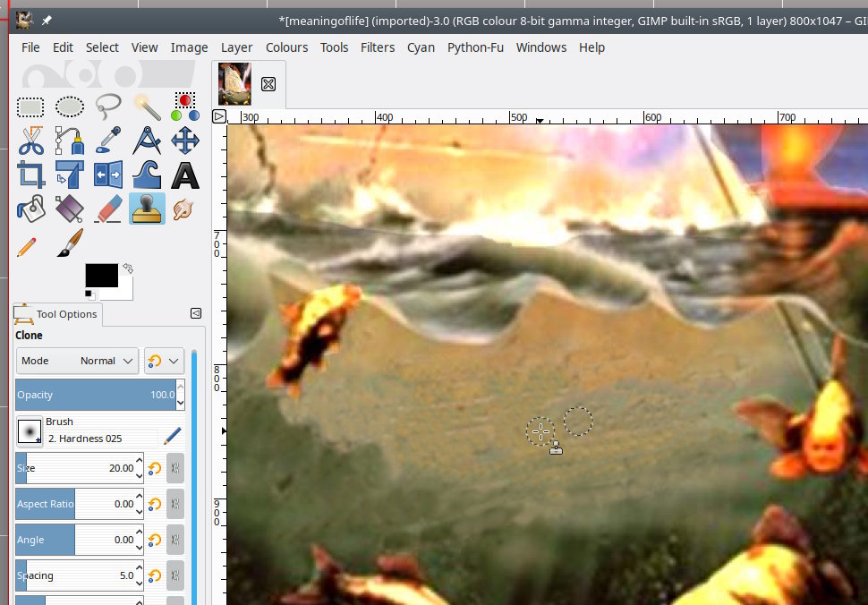
Task: Increase Opacity with the up arrow
Action: click(180, 387)
